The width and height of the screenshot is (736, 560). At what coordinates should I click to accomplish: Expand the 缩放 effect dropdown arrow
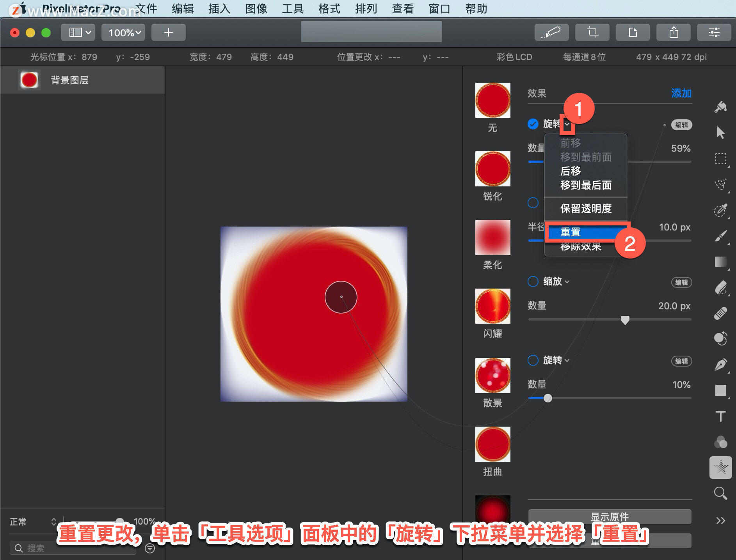567,282
